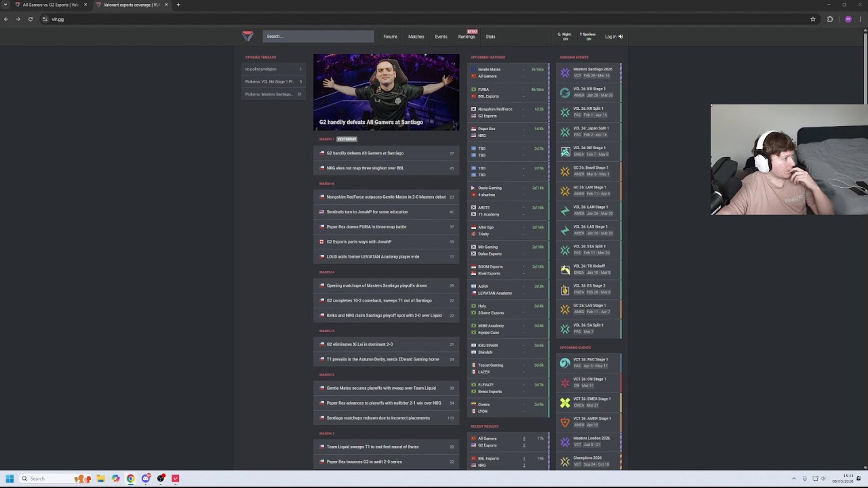Select the GC 26: Brazil Stage 1 logo
This screenshot has width=868, height=488.
pyautogui.click(x=565, y=171)
